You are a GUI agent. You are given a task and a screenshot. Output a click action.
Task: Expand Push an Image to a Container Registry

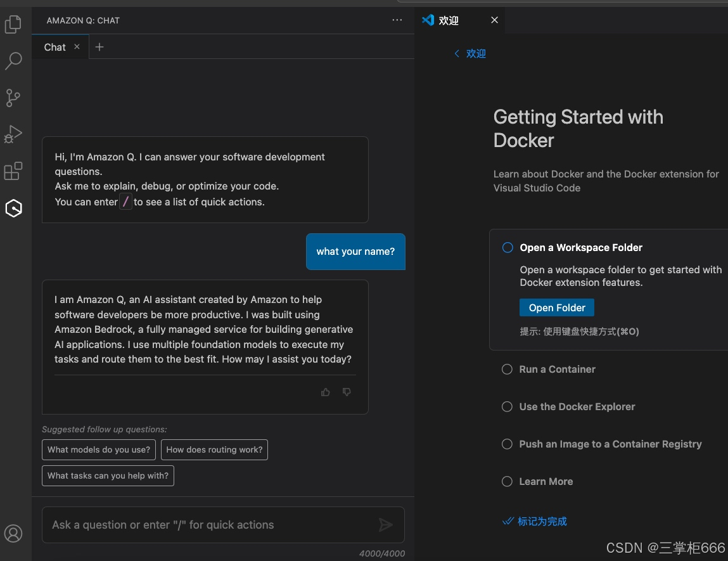click(x=611, y=444)
